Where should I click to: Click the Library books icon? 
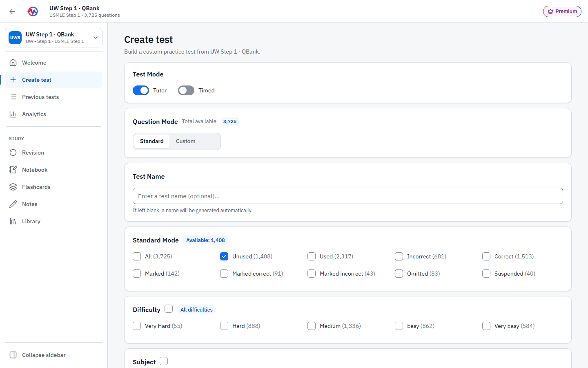click(x=13, y=221)
